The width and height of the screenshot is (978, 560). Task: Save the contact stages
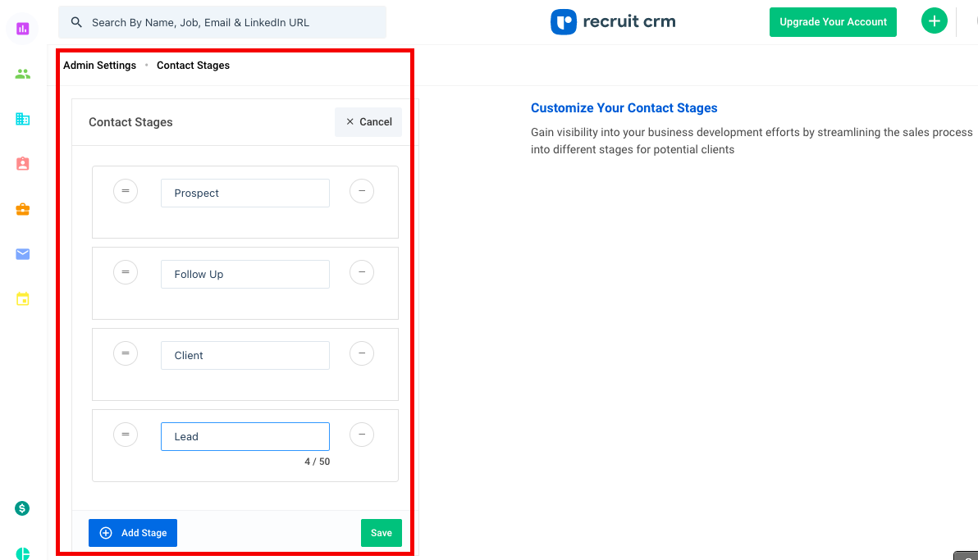point(381,533)
